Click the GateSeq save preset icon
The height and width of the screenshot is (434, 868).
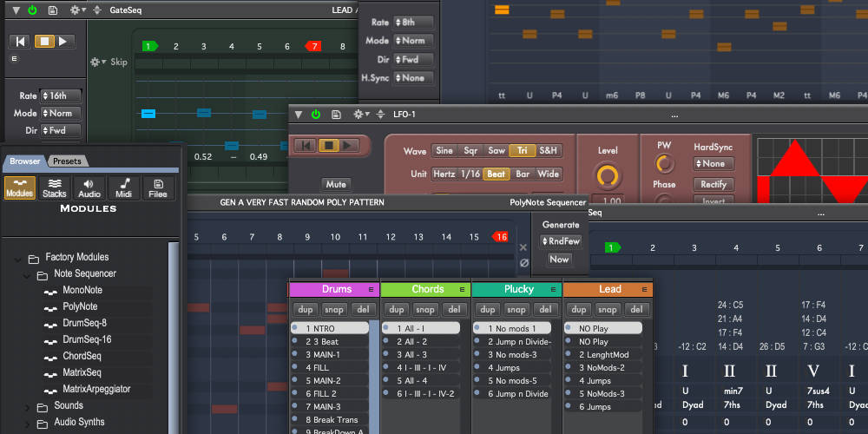coord(53,10)
